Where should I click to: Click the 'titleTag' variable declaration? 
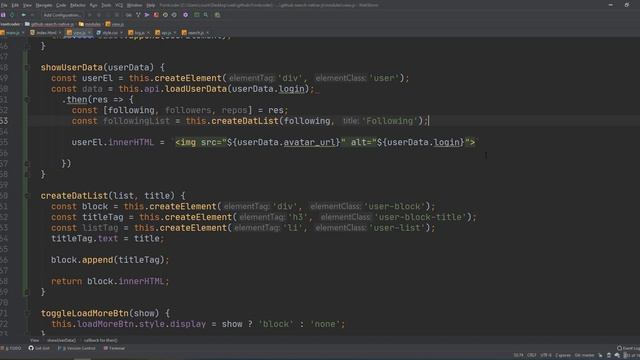102,217
